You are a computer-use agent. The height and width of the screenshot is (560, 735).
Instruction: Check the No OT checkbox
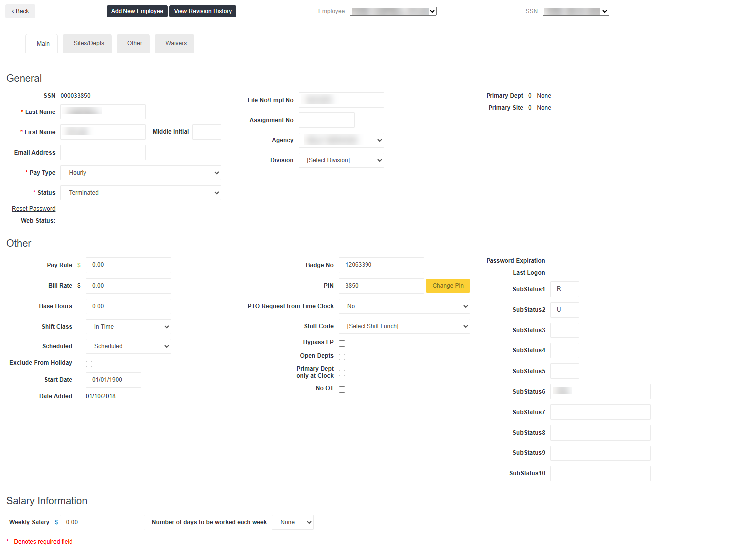tap(342, 389)
